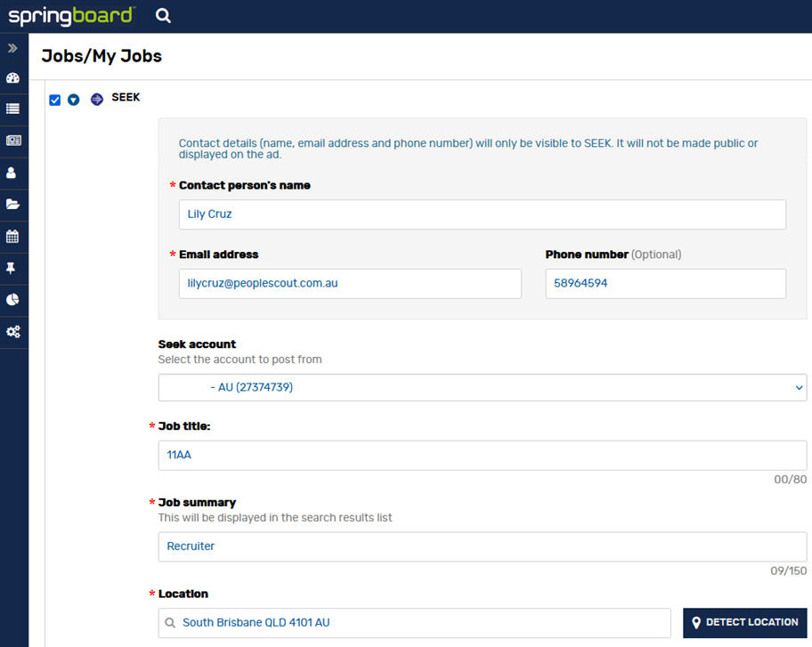This screenshot has height=647, width=812.
Task: Open the dashboard gauge icon in sidebar
Action: 13,78
